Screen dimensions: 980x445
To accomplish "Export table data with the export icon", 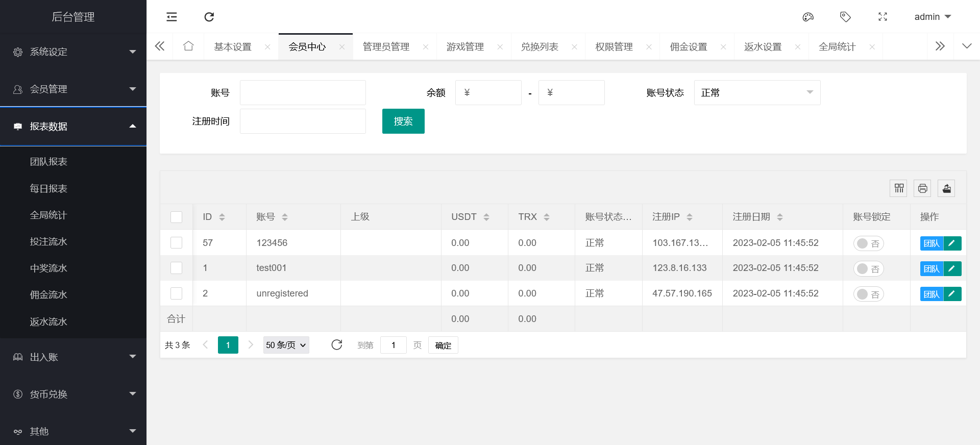I will 946,188.
